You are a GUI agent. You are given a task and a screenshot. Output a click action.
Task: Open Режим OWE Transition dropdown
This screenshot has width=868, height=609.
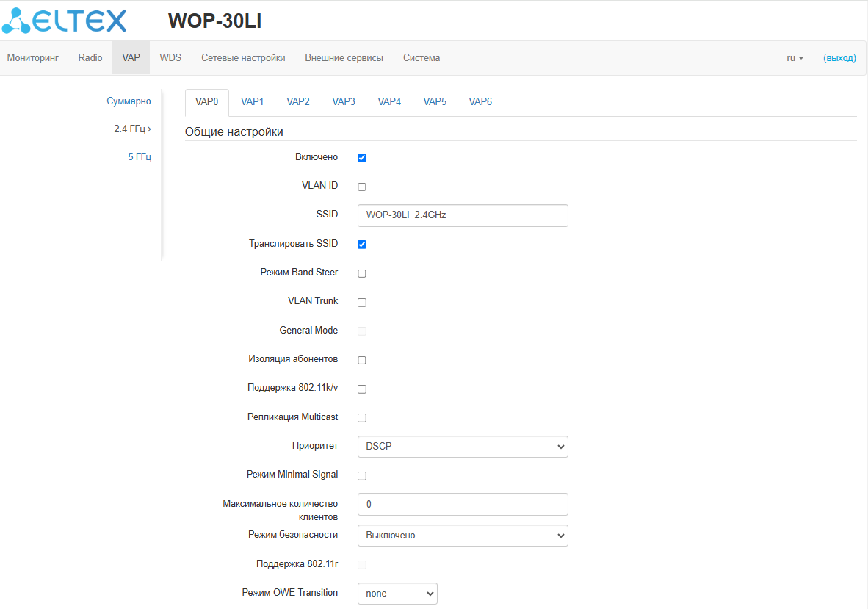coord(397,594)
